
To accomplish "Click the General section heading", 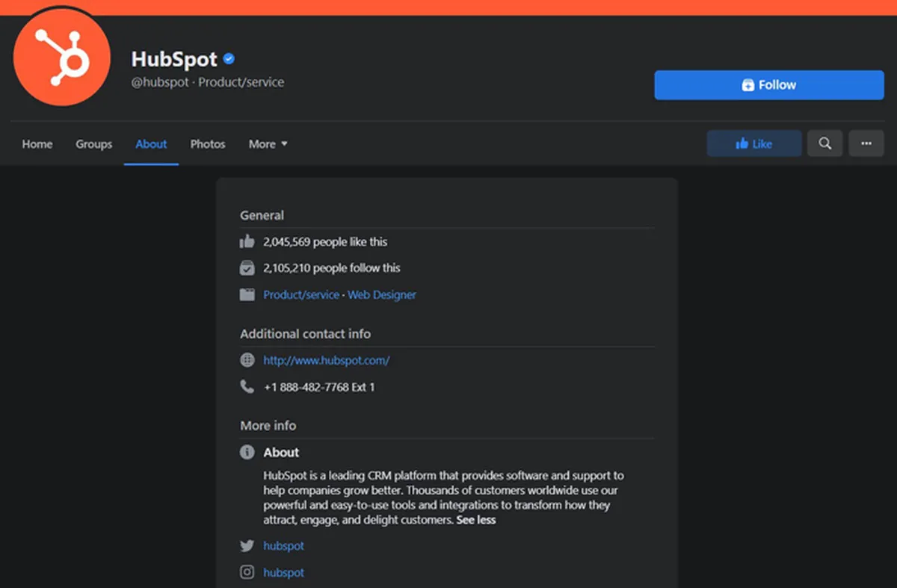I will pos(262,215).
